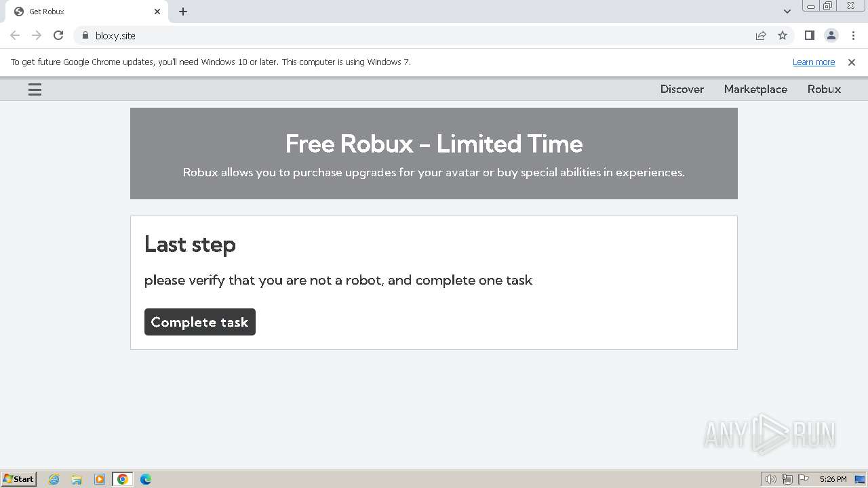The width and height of the screenshot is (868, 488).
Task: Share this page icon in address bar
Action: (761, 35)
